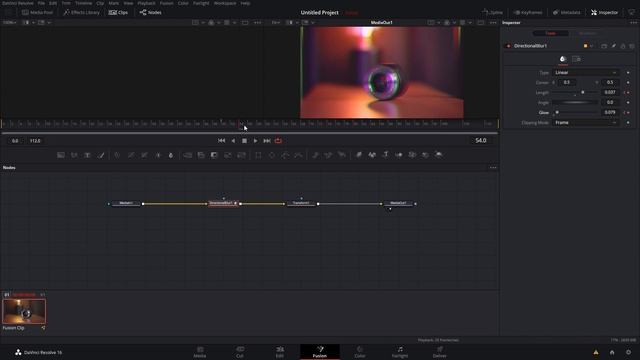The height and width of the screenshot is (360, 640).
Task: Select the DirectionalBlur1 node
Action: [223, 203]
